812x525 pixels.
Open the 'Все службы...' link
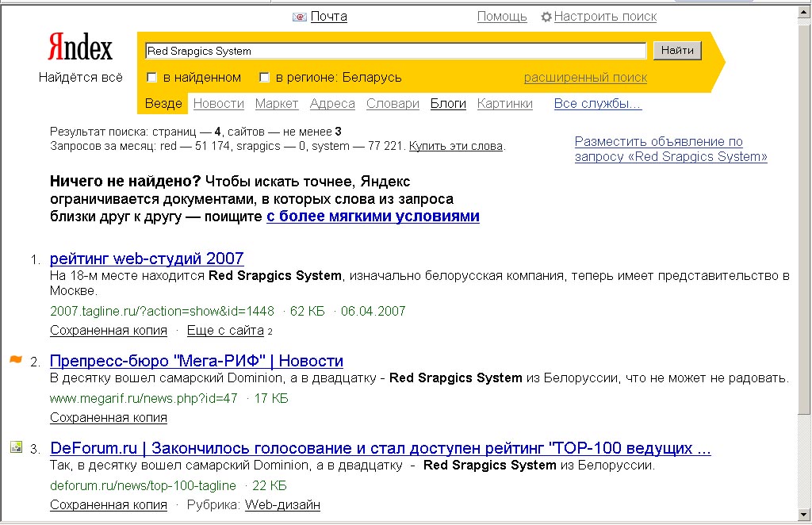(x=598, y=104)
